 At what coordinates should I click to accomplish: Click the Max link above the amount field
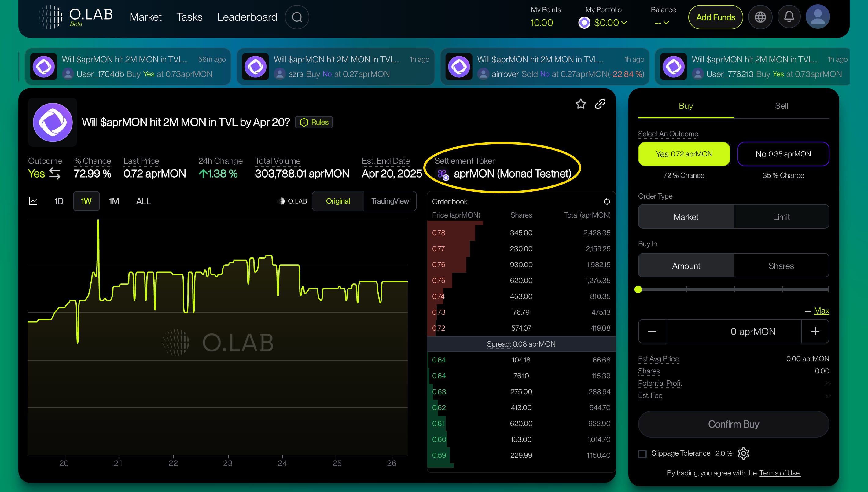[822, 310]
